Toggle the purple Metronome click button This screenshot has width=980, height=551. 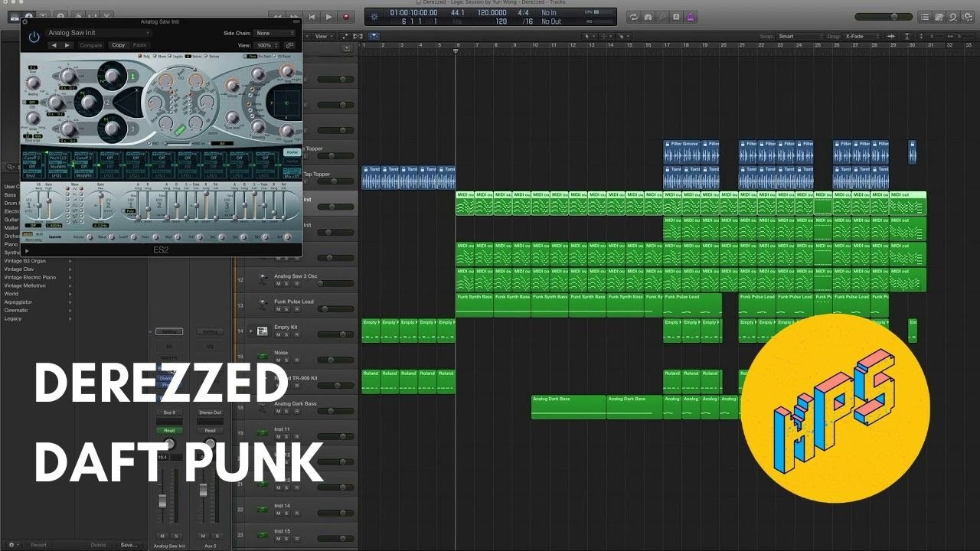click(x=691, y=16)
